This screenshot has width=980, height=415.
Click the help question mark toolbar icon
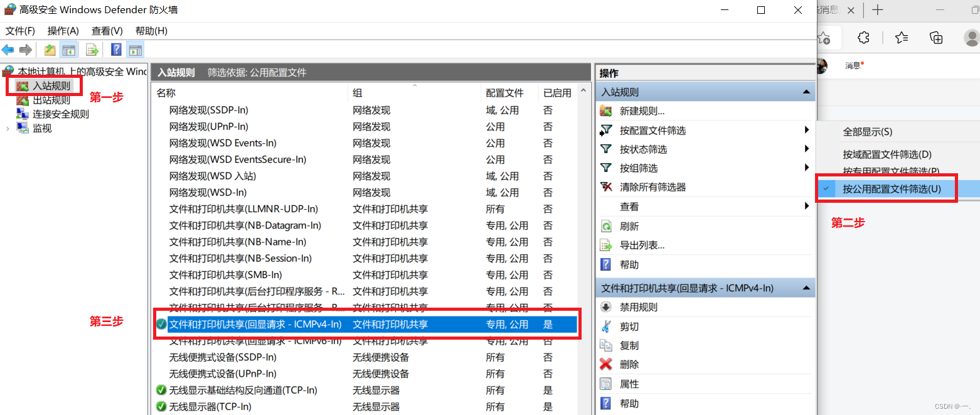click(x=116, y=50)
